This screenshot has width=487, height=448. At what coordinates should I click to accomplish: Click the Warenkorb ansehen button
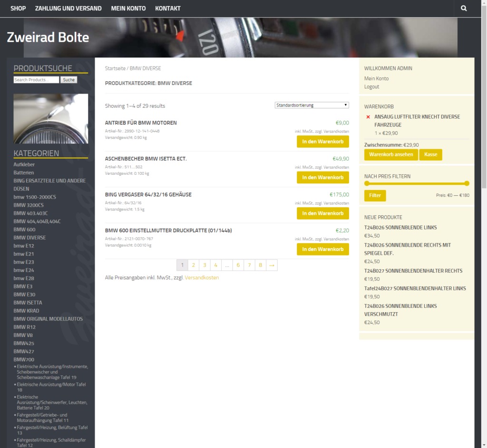391,154
